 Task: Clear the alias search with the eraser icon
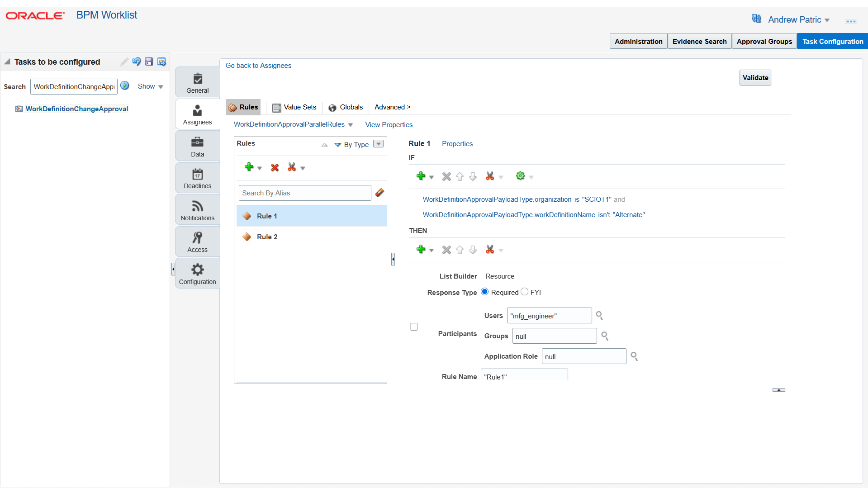coord(379,193)
